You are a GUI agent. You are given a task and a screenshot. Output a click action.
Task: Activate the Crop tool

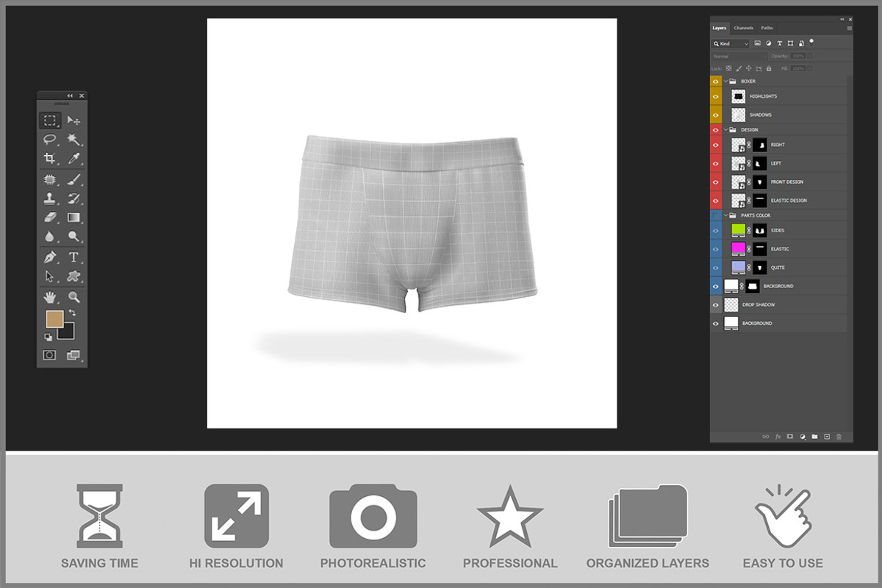pos(50,158)
